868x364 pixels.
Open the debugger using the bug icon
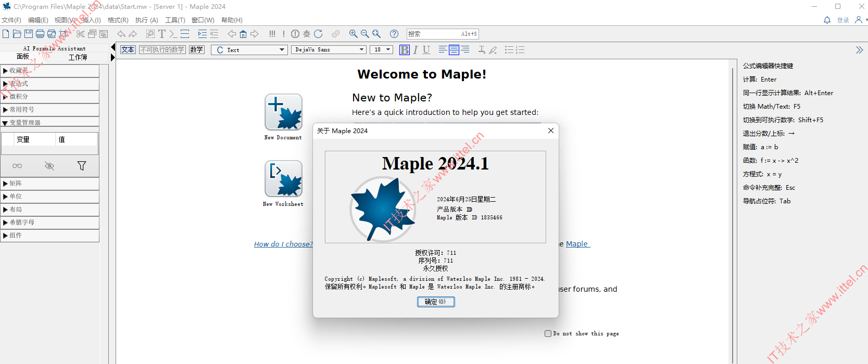point(307,34)
